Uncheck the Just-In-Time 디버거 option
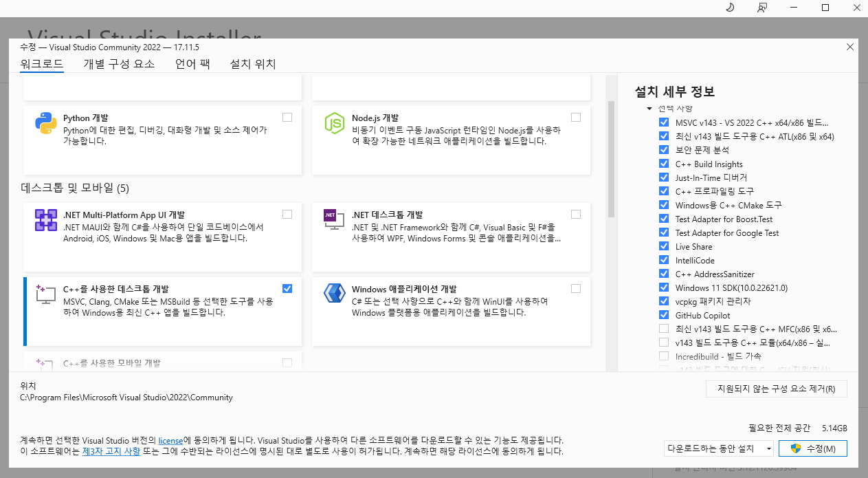 [664, 177]
